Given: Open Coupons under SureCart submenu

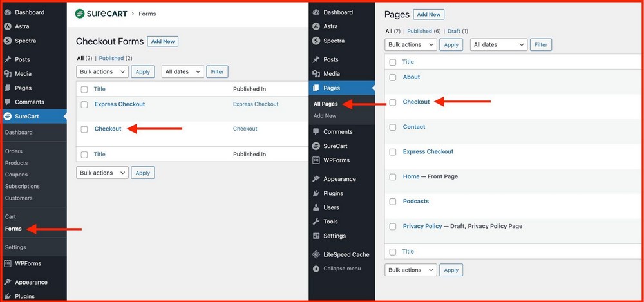Looking at the screenshot, I should pos(16,175).
